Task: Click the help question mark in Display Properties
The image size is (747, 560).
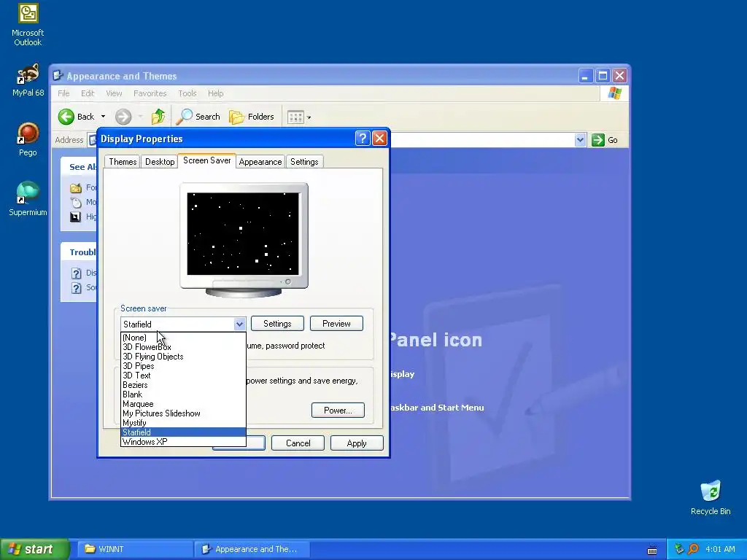Action: 363,139
